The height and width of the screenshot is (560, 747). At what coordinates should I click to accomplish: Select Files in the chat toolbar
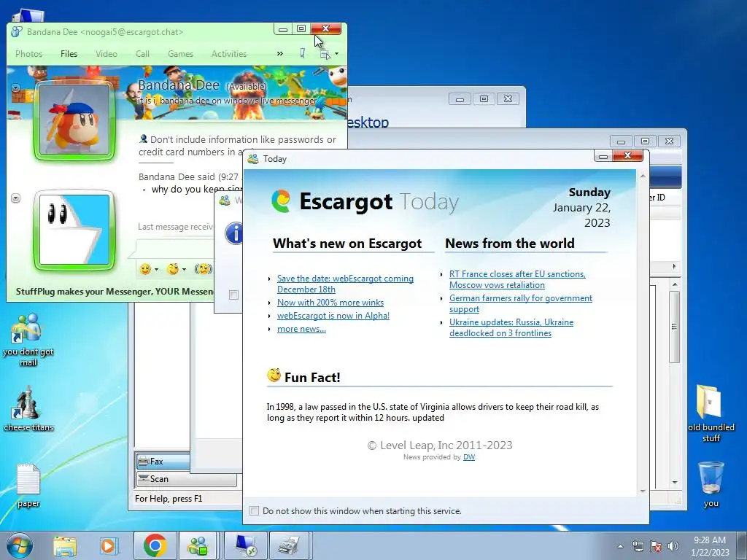[69, 54]
